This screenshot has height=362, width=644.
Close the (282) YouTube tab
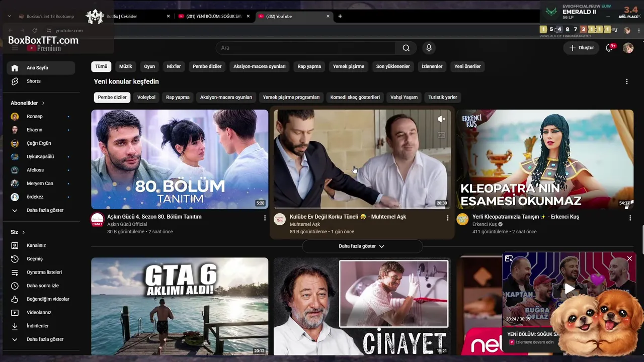click(x=328, y=16)
